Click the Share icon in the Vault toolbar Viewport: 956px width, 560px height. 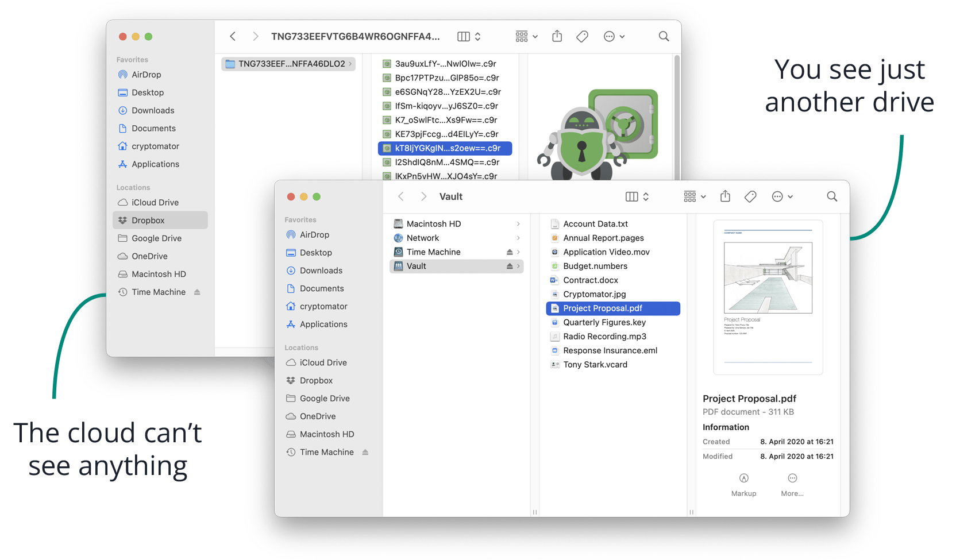click(724, 196)
